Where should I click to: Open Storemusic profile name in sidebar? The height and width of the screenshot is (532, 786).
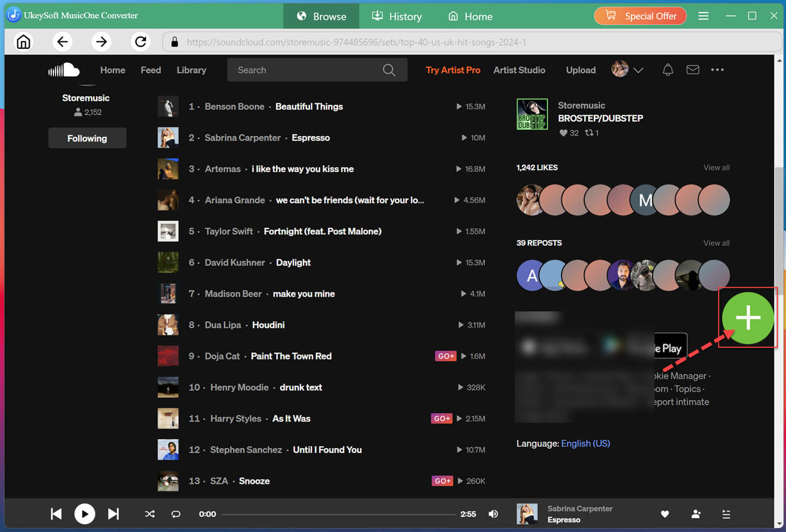tap(86, 98)
